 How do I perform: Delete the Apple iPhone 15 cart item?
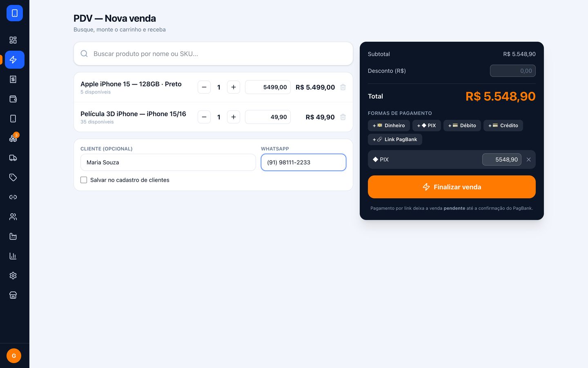[x=343, y=87]
